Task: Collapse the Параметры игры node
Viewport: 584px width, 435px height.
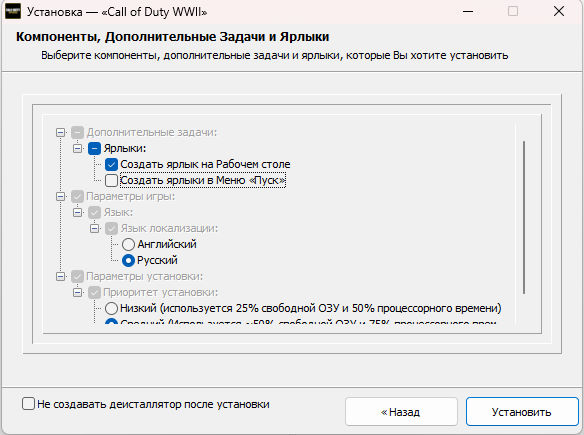Action: click(x=60, y=197)
